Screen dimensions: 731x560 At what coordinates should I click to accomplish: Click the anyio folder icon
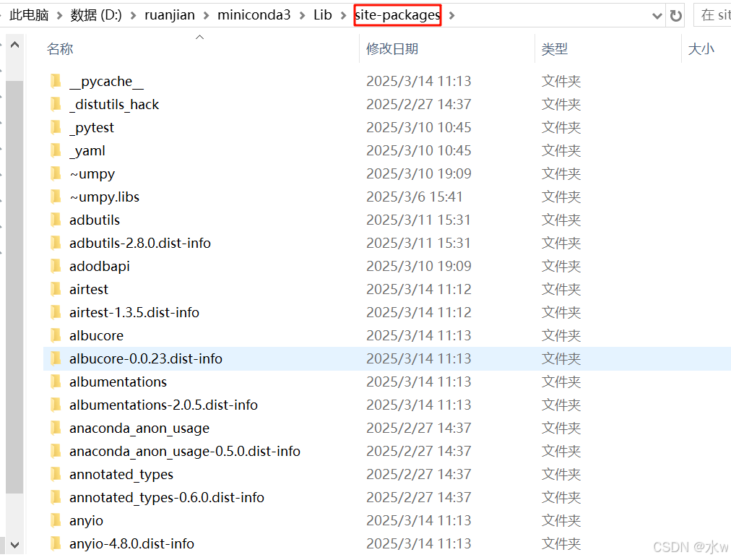point(56,520)
